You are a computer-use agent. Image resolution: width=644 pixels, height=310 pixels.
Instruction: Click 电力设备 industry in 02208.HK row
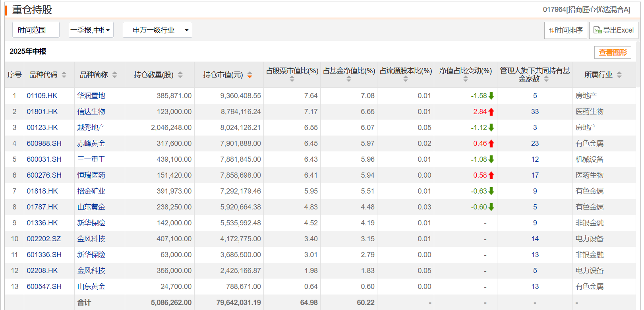click(x=590, y=271)
